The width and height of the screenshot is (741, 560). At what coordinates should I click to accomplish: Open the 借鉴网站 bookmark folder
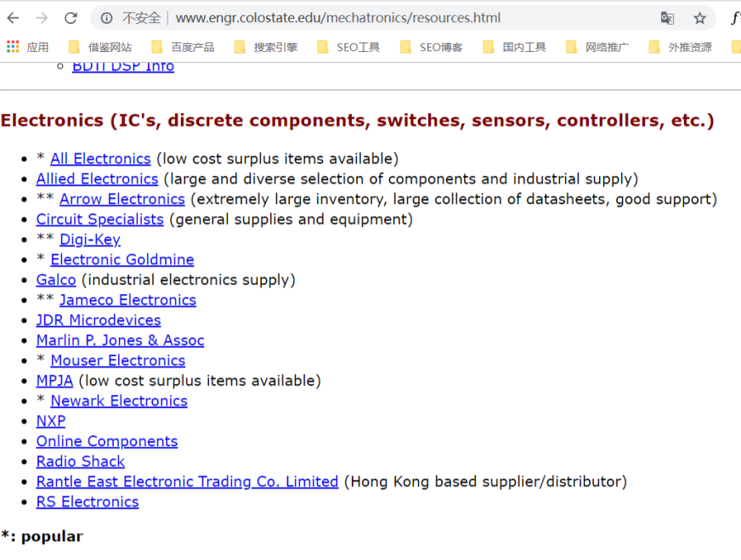click(100, 47)
